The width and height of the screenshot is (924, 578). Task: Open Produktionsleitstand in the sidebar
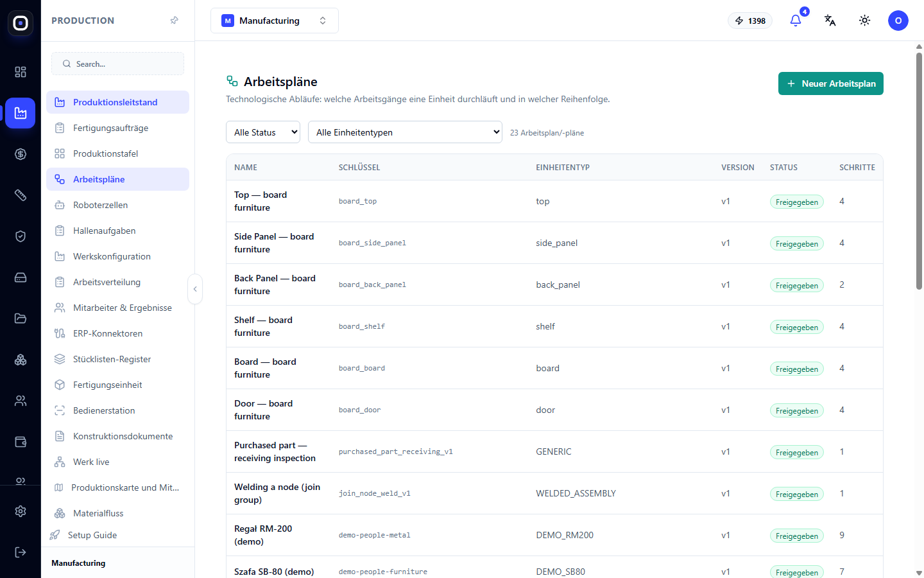(x=117, y=102)
